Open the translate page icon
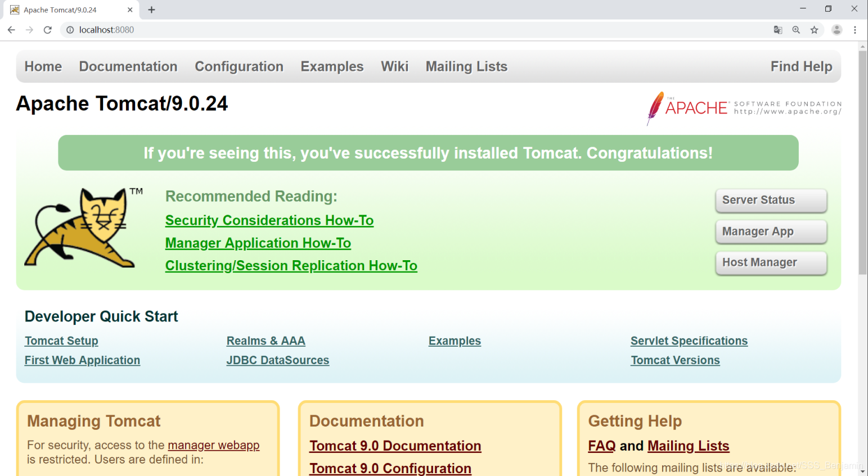This screenshot has height=476, width=868. tap(778, 30)
